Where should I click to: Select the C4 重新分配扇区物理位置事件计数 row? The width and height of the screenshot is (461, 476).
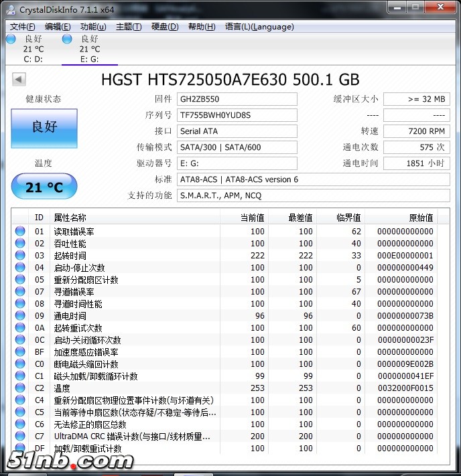(x=133, y=400)
